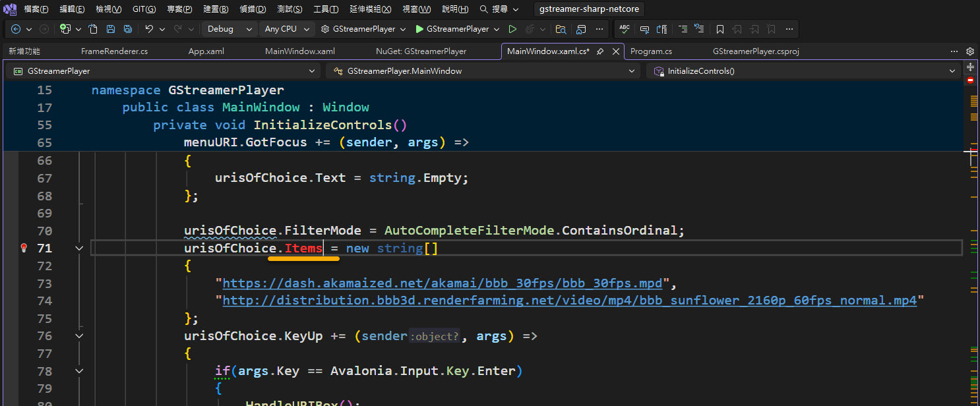This screenshot has height=406, width=980.
Task: Click the spell checker ABC icon
Action: 625,29
